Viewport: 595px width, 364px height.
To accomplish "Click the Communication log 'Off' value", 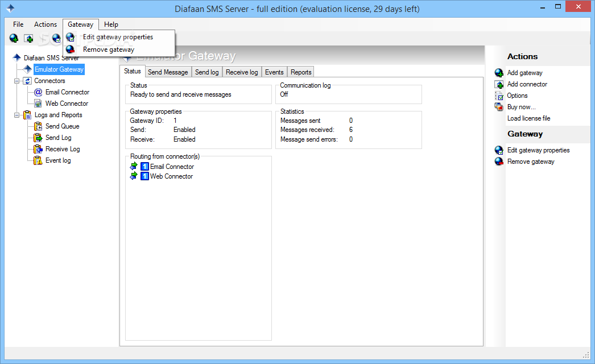I will tap(284, 94).
